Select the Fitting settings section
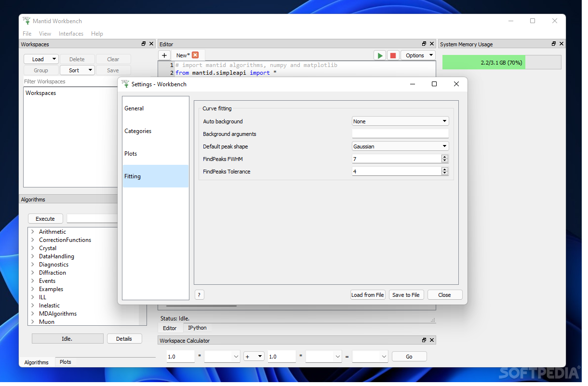 pos(156,176)
